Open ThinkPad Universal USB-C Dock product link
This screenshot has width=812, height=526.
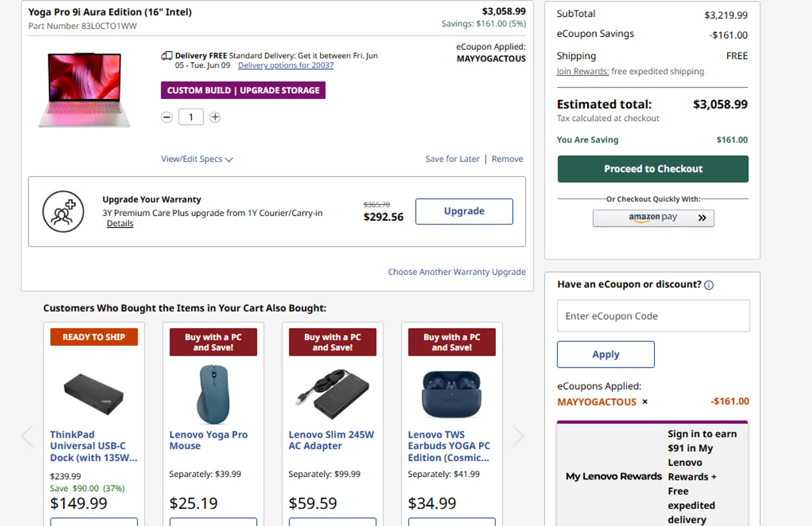coord(94,446)
